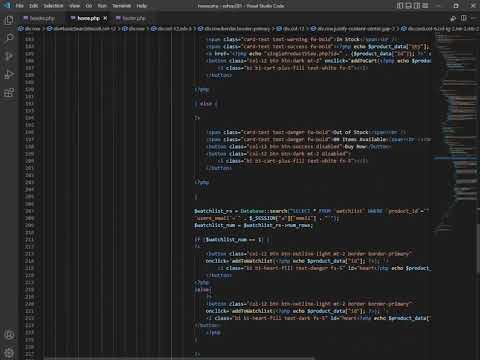Open the Customize Layout icon in title bar
The height and width of the screenshot is (360, 480).
pos(426,6)
